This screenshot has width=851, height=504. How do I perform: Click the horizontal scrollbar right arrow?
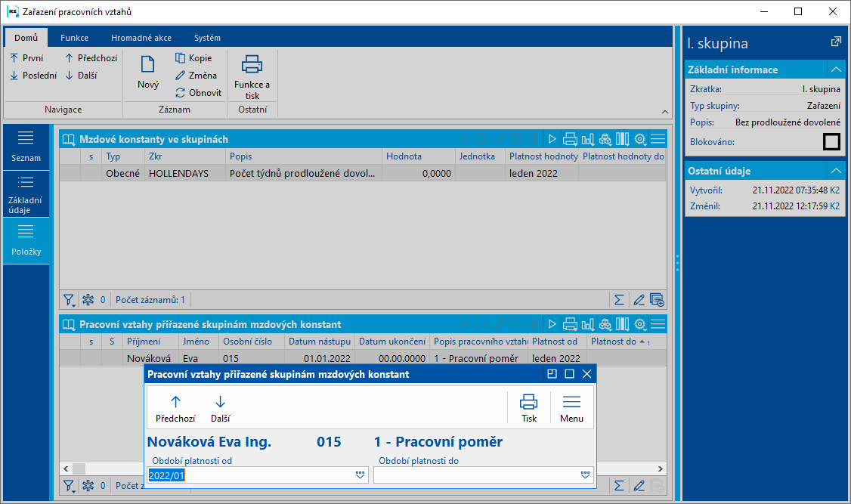[x=660, y=468]
